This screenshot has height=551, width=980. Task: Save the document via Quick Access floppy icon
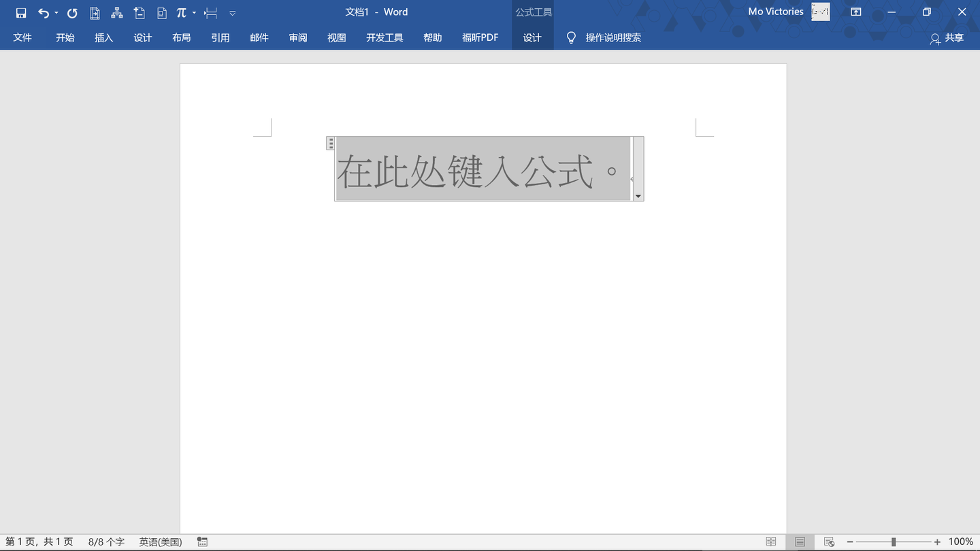coord(21,13)
